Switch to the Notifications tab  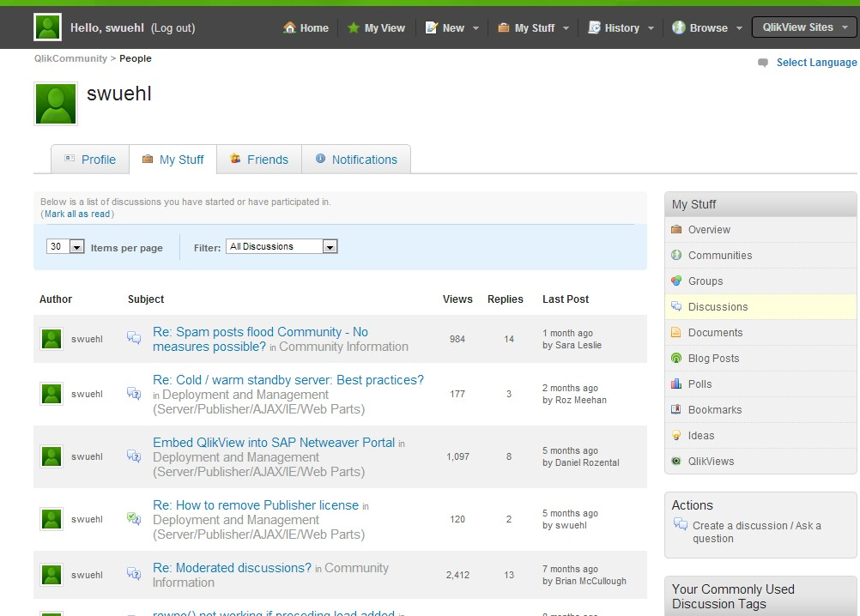[356, 160]
